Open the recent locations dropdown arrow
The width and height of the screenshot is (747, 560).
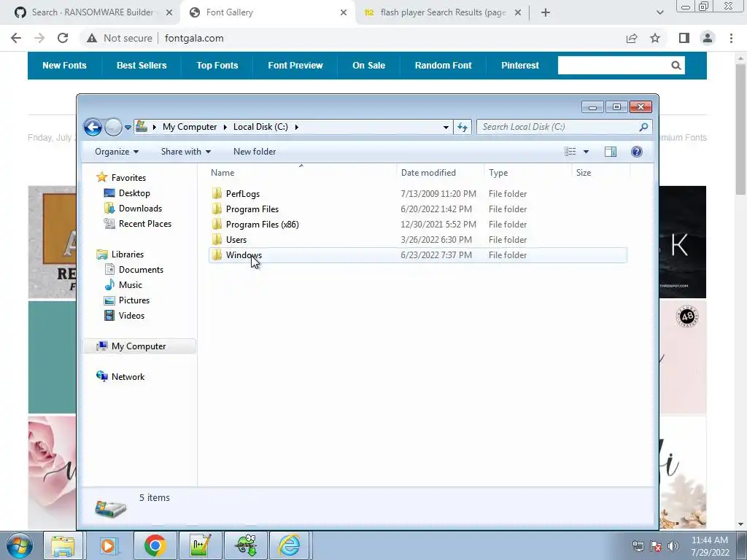pyautogui.click(x=128, y=127)
